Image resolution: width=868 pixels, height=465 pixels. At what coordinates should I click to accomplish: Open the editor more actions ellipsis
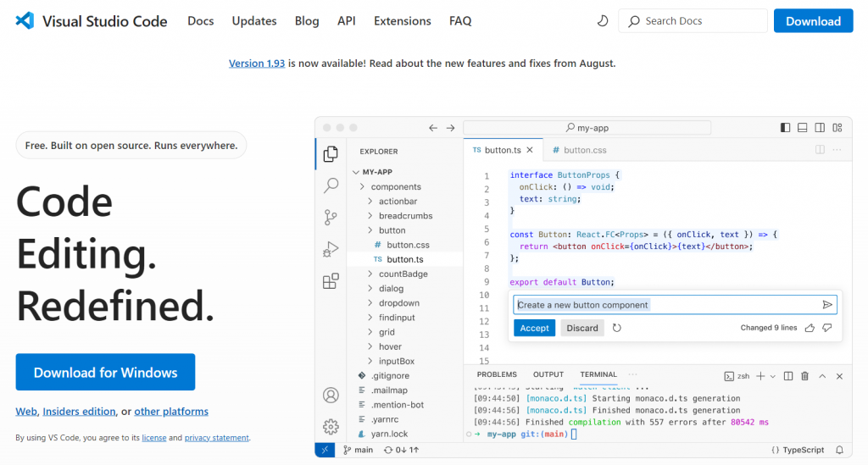tap(837, 150)
